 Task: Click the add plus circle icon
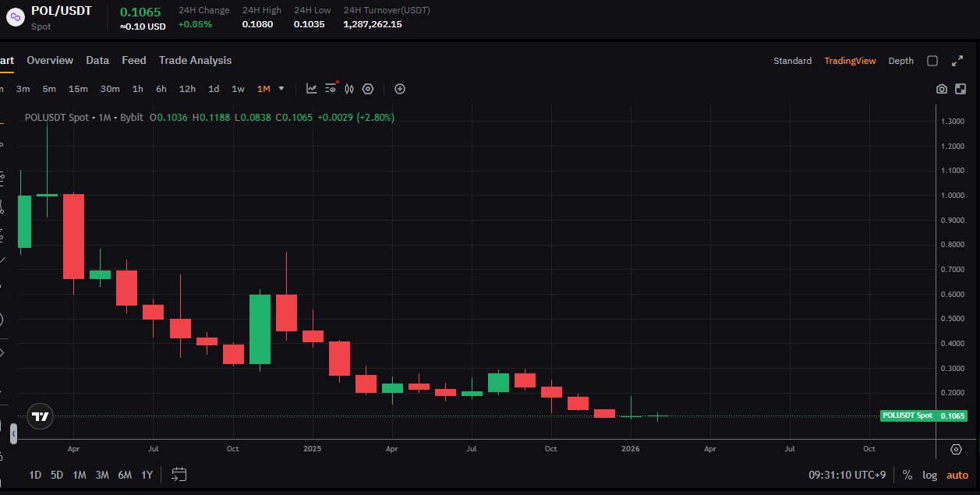[x=400, y=89]
